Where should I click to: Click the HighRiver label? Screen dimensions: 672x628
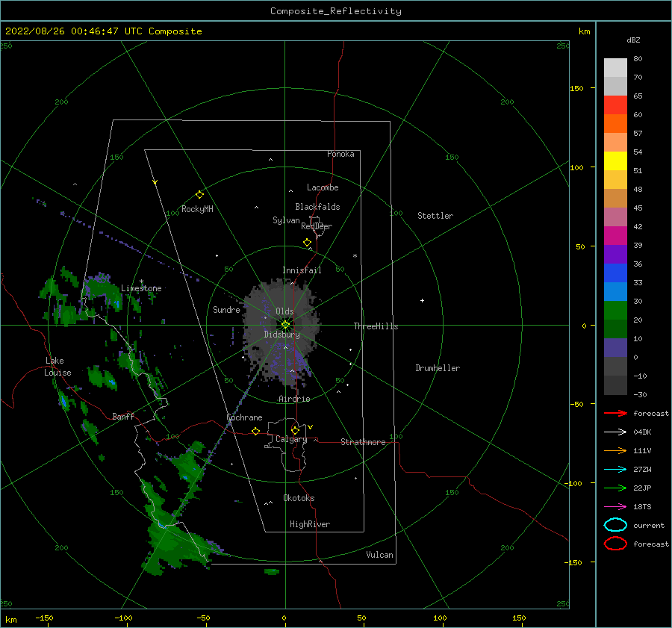310,525
